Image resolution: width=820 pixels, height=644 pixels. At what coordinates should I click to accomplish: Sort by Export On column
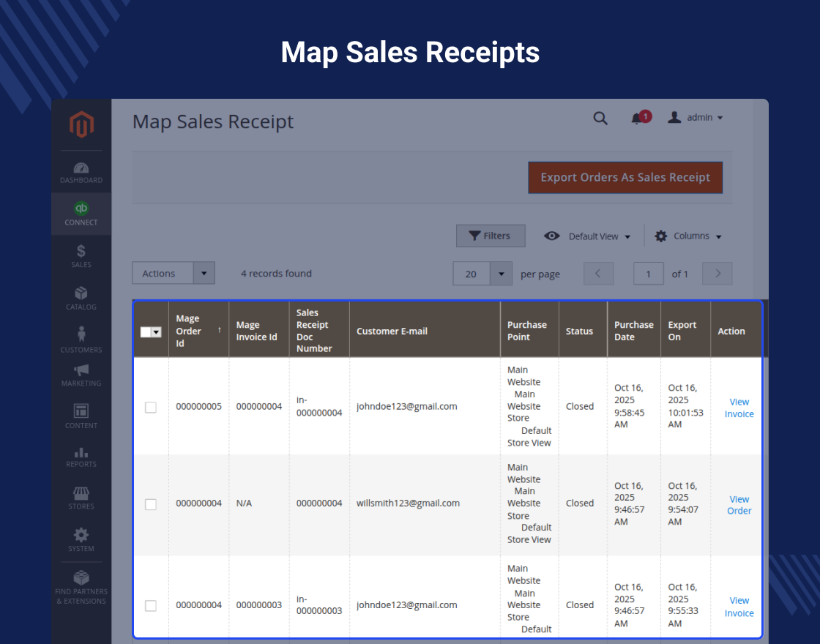(x=685, y=330)
